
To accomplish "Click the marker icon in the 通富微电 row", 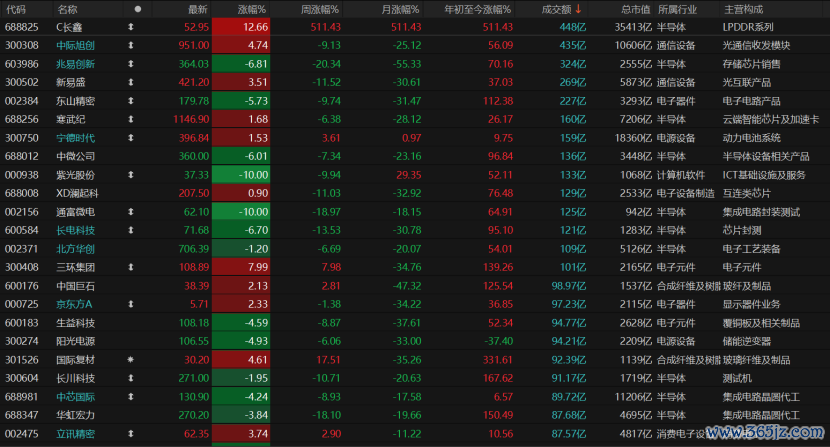I will [131, 212].
